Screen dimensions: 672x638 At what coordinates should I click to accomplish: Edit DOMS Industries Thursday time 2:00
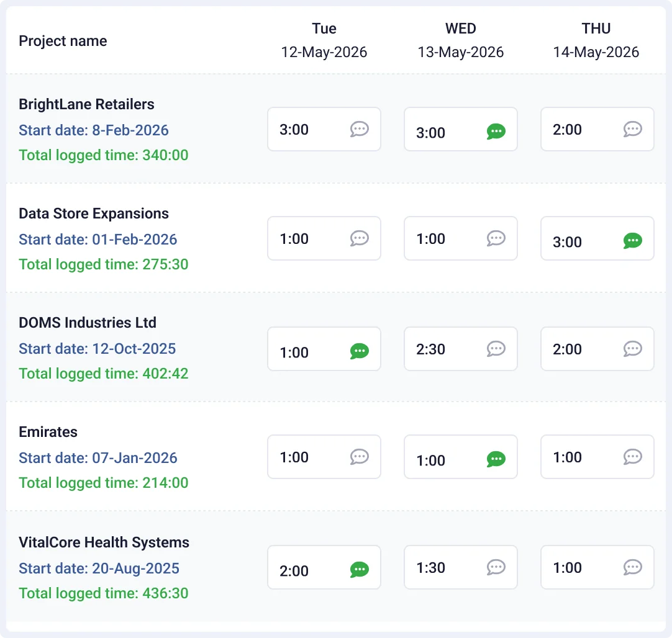click(597, 349)
